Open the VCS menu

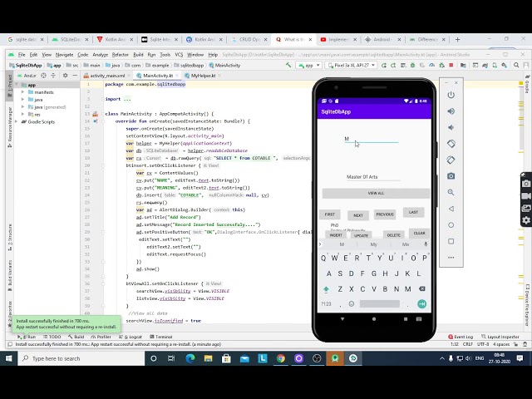(x=179, y=55)
